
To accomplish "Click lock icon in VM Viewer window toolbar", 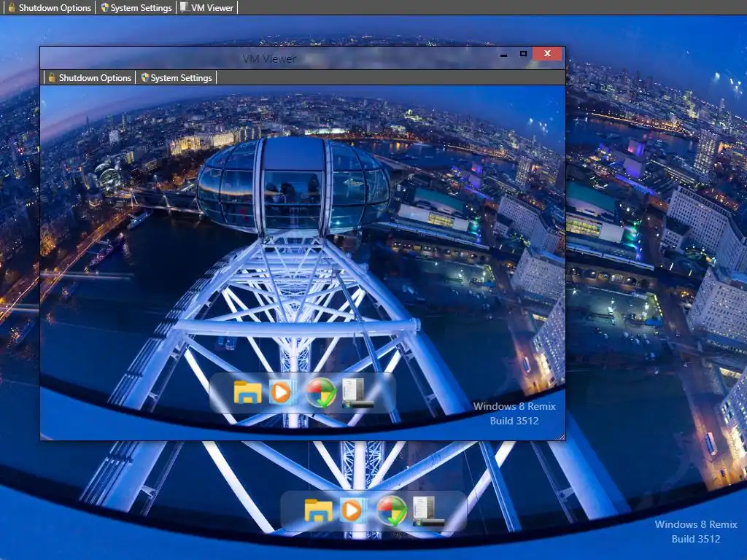I will click(52, 77).
